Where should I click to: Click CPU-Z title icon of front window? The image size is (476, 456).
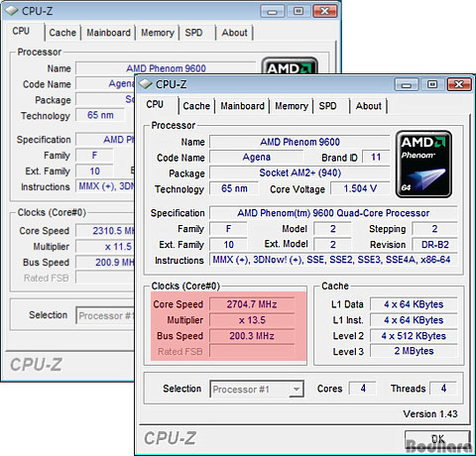146,84
